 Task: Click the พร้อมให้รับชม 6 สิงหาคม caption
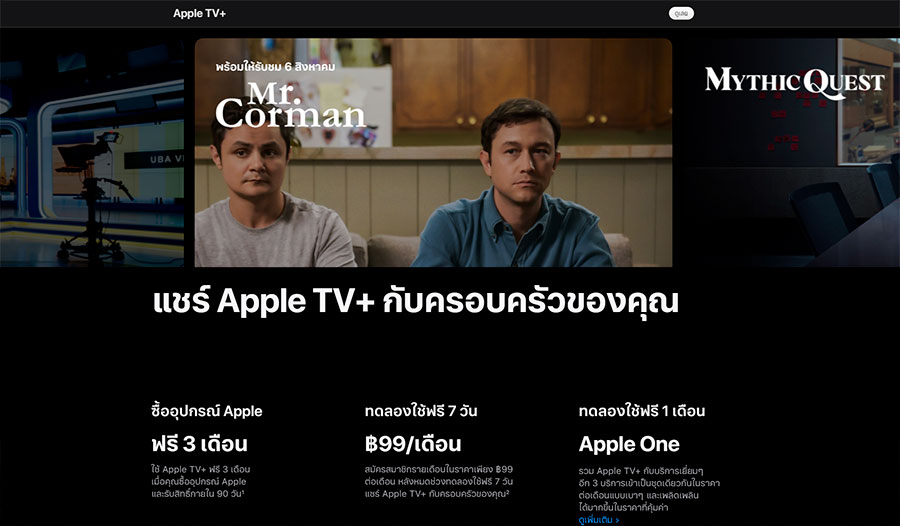(x=276, y=67)
